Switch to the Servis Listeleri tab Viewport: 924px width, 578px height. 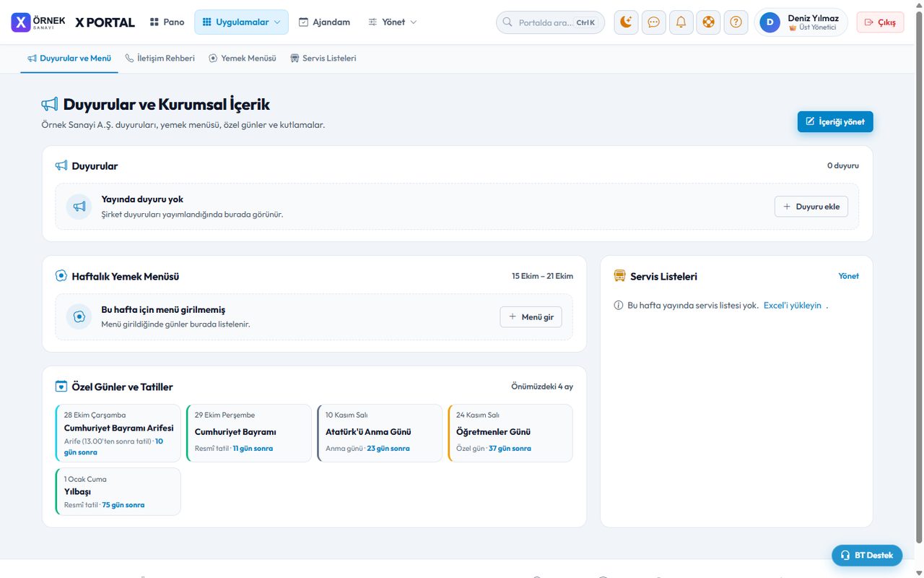[323, 58]
